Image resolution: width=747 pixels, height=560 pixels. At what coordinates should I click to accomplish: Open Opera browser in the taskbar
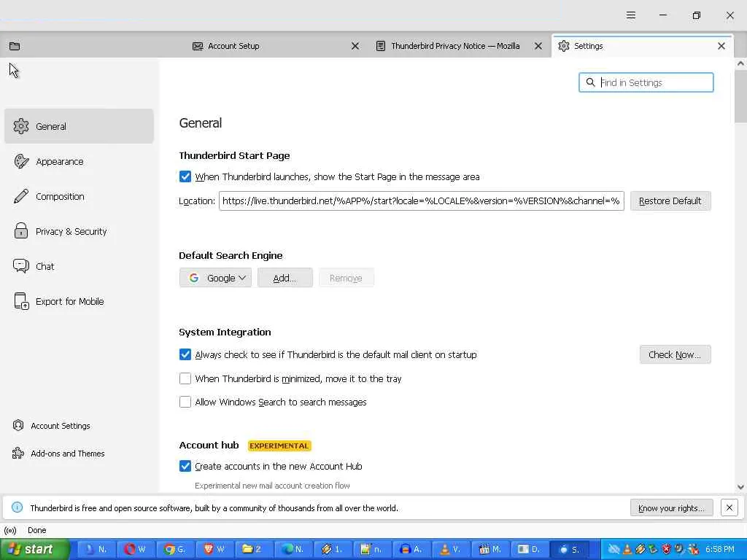point(135,549)
